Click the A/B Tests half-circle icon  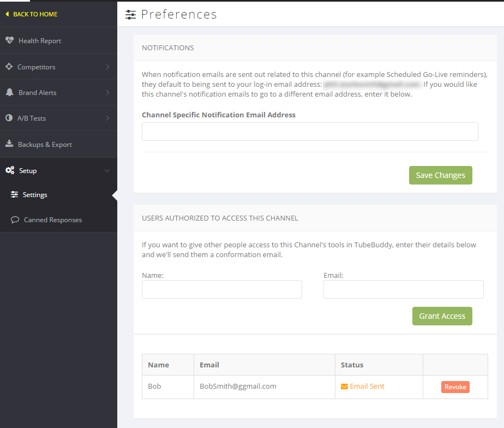pyautogui.click(x=9, y=118)
